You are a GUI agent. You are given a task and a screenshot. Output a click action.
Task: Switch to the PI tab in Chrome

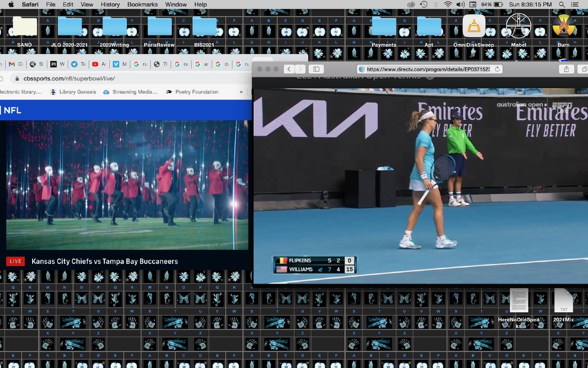tap(57, 64)
